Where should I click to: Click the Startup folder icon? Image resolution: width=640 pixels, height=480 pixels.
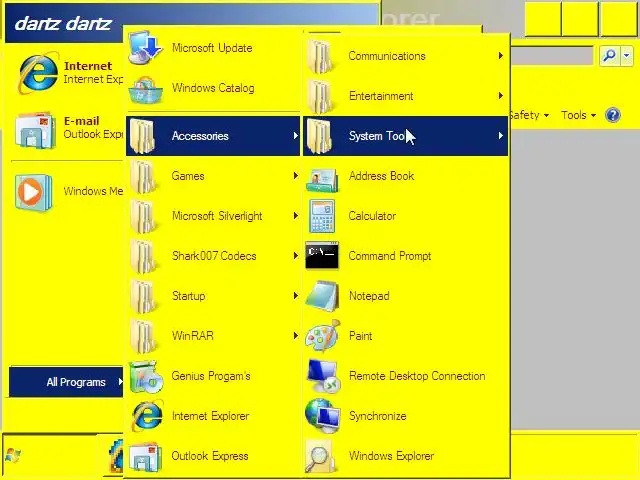pyautogui.click(x=143, y=296)
